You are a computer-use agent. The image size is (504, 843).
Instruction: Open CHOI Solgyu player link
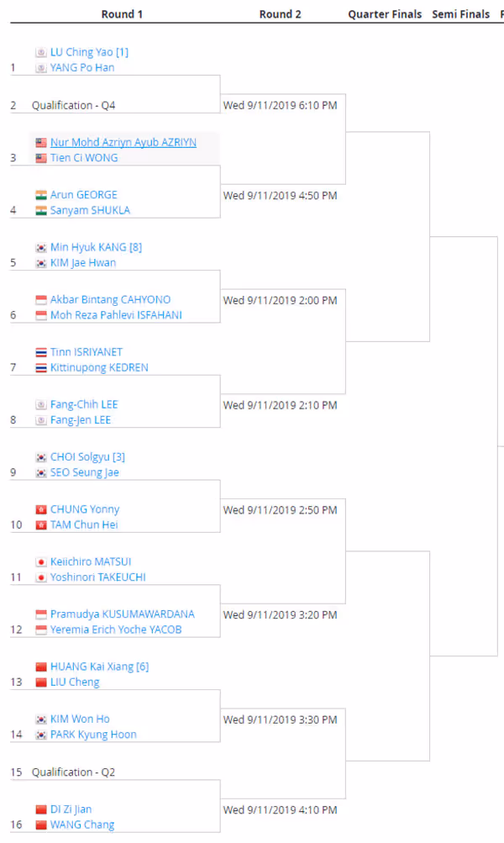click(80, 457)
